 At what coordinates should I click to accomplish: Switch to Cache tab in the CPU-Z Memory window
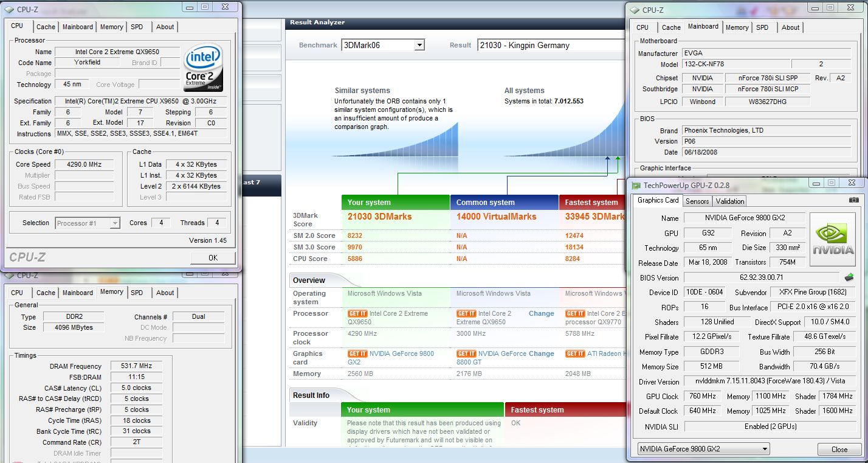coord(46,293)
